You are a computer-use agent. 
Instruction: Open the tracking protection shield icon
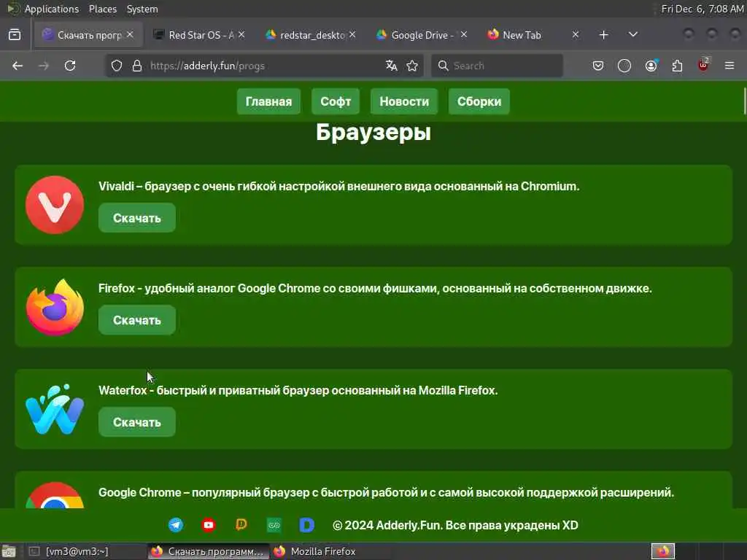tap(117, 66)
